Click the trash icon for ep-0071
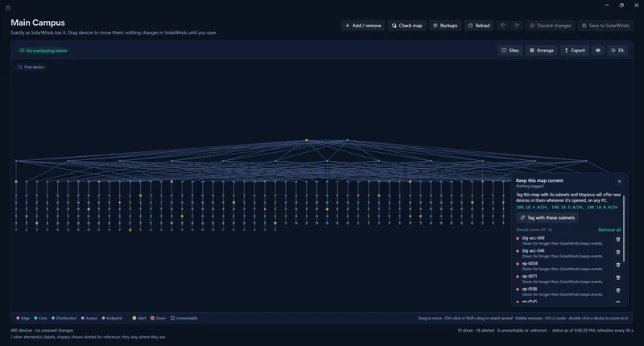Viewport: 644px width, 346px height. coord(618,278)
